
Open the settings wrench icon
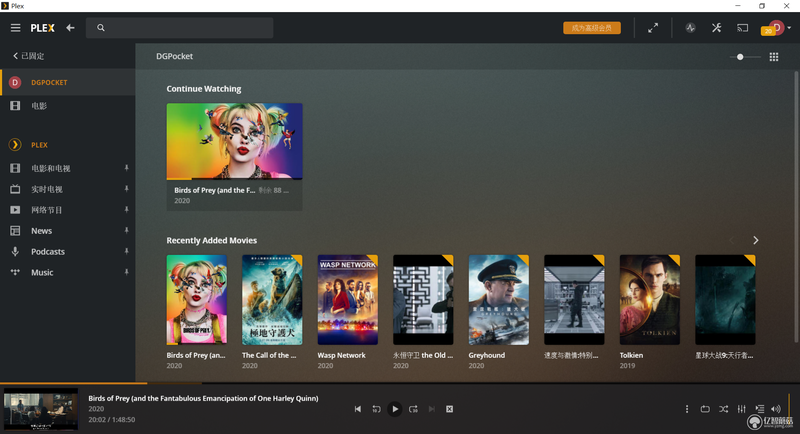[x=716, y=28]
